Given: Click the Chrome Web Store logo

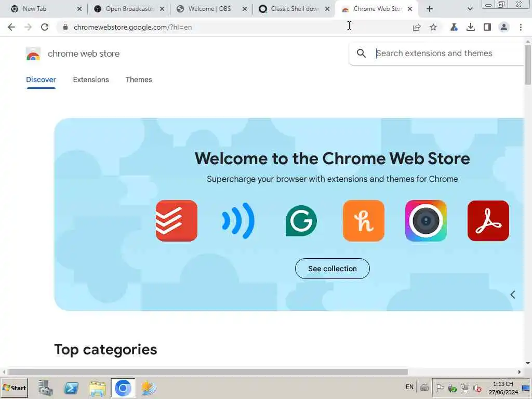Looking at the screenshot, I should [x=33, y=54].
